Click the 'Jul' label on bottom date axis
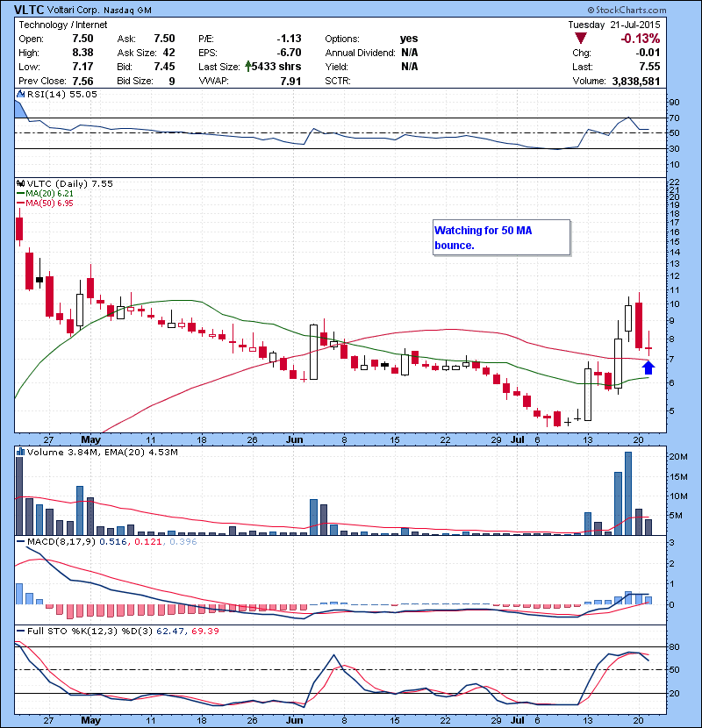The image size is (702, 728). (517, 720)
